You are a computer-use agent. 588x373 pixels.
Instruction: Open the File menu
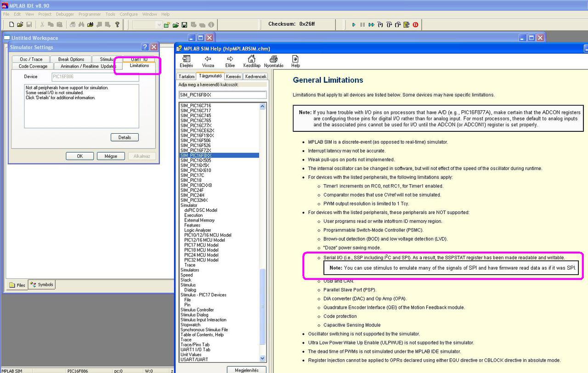(6, 14)
